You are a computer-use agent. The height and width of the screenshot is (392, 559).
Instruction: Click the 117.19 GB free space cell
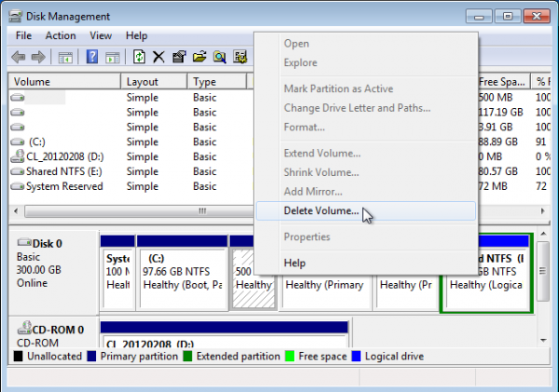500,113
